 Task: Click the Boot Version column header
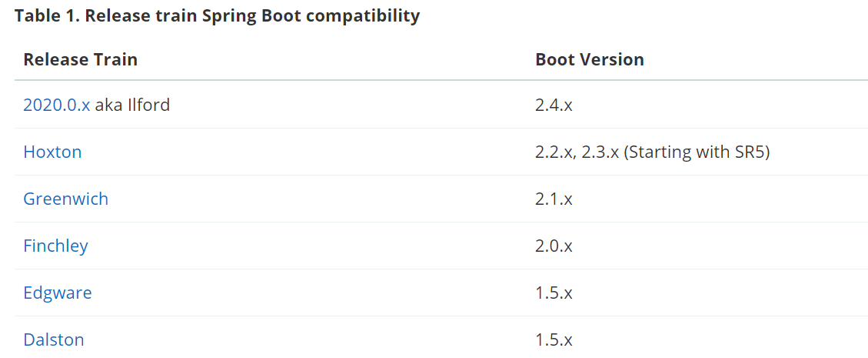click(589, 59)
